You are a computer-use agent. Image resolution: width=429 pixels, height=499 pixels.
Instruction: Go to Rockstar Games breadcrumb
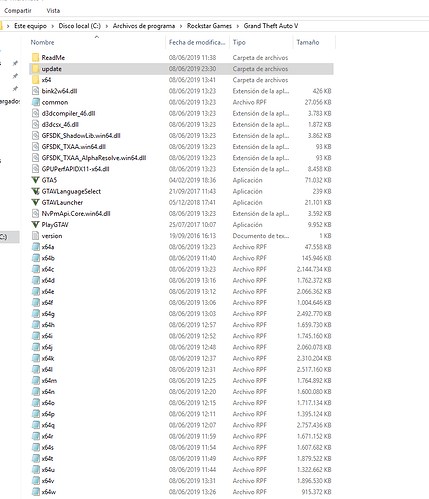point(209,26)
